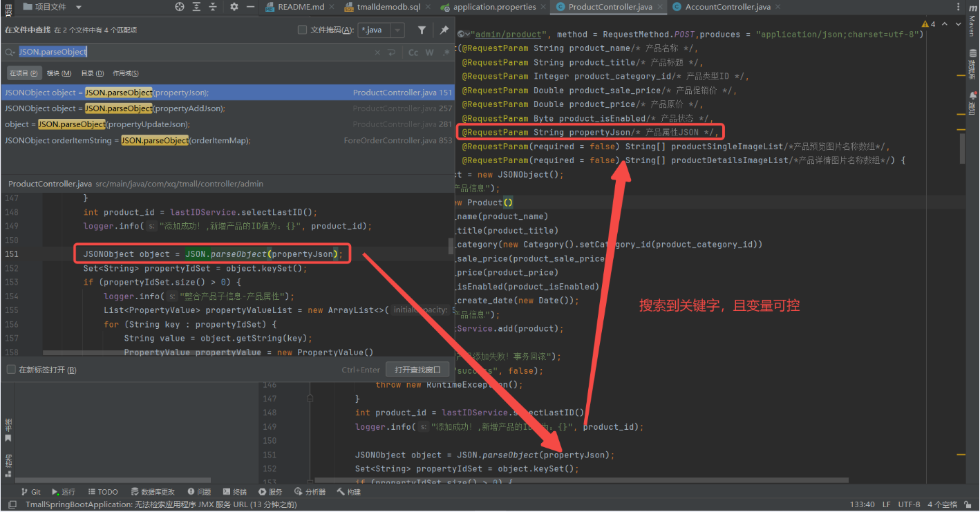Select the Directory (目录) scope tab

92,73
